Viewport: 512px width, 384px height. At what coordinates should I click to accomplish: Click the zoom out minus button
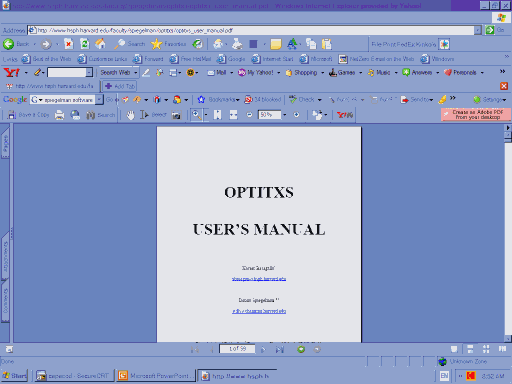[249, 115]
